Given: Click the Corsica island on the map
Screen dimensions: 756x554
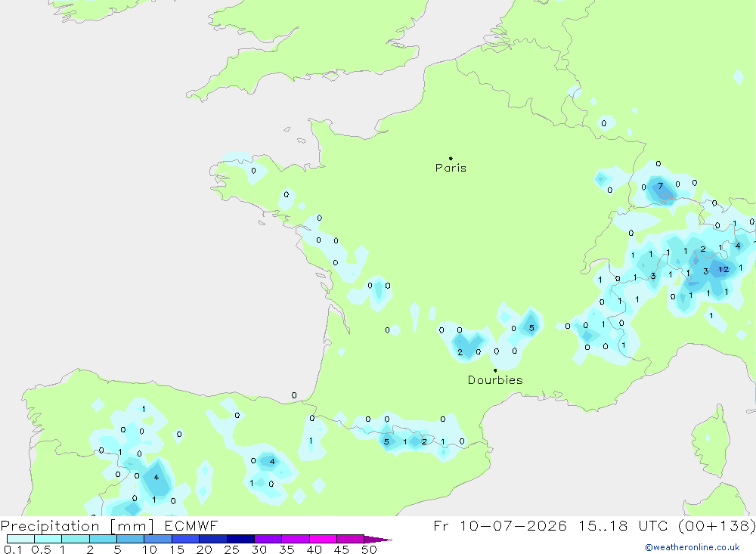Looking at the screenshot, I should coord(710,441).
